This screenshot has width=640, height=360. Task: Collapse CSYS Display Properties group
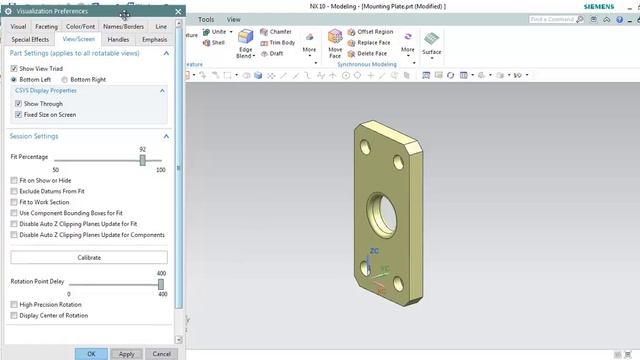point(162,91)
